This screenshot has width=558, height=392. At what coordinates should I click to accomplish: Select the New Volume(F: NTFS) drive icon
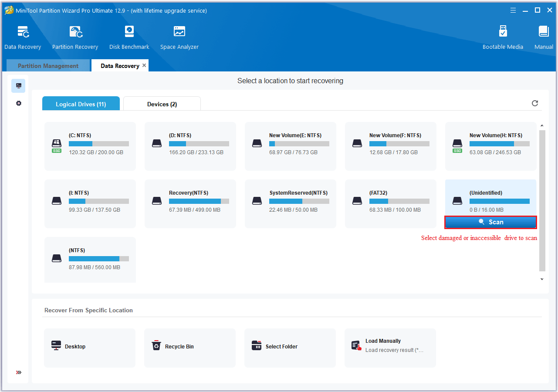click(357, 143)
